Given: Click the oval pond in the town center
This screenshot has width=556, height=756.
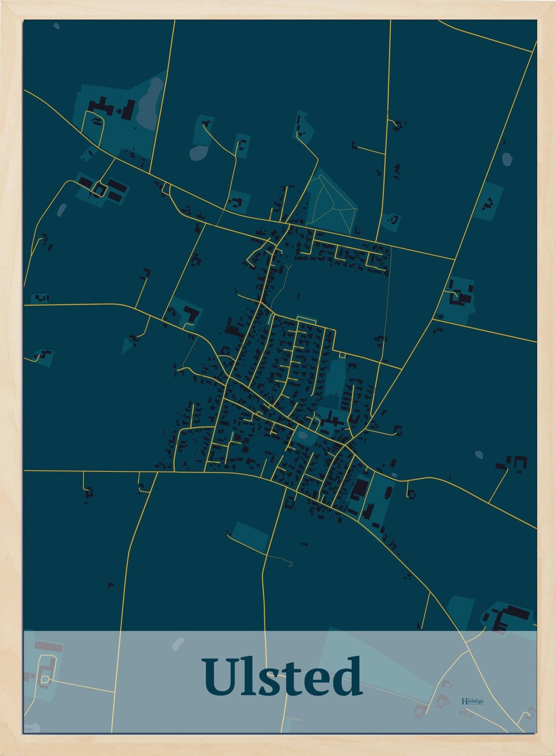Looking at the screenshot, I should point(303,435).
